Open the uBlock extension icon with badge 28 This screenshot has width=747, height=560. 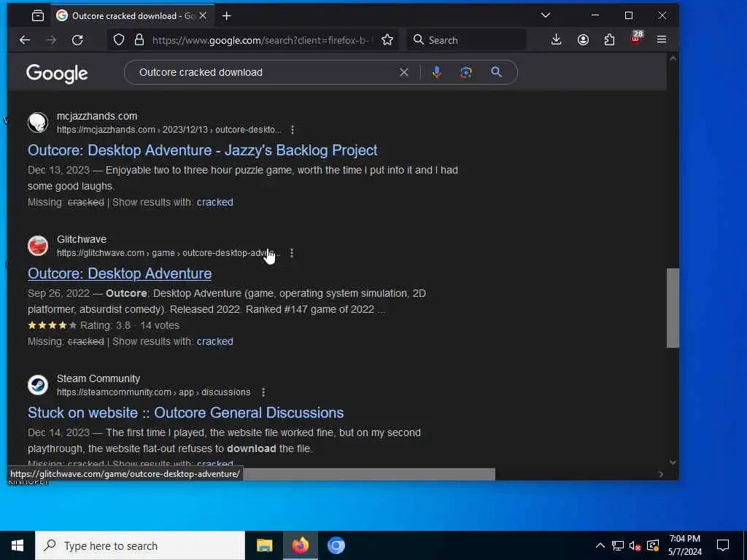coord(636,39)
